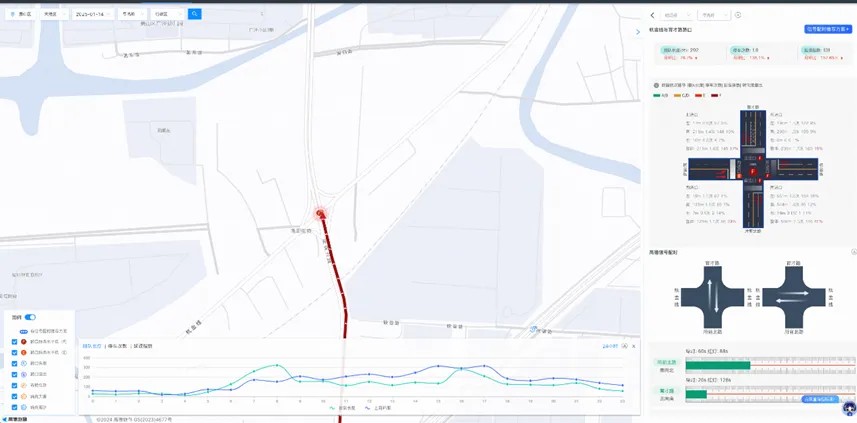The height and width of the screenshot is (423, 857).
Task: Click the back arrow in the right panel
Action: (x=652, y=15)
